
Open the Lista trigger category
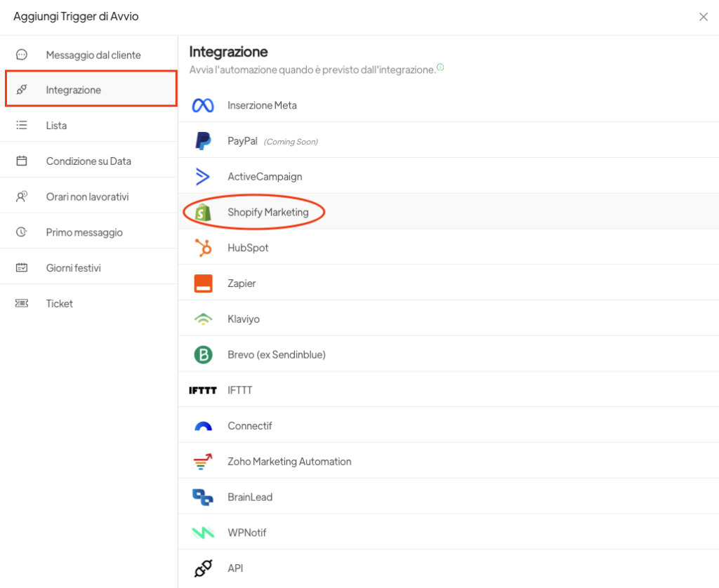tap(56, 126)
